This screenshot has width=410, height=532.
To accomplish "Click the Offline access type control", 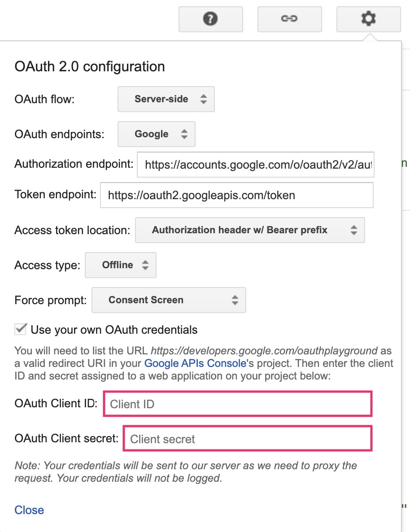I will [x=120, y=265].
